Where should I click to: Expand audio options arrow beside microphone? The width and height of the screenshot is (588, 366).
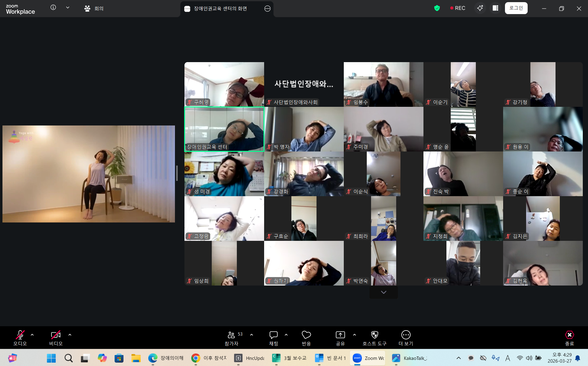(x=32, y=335)
